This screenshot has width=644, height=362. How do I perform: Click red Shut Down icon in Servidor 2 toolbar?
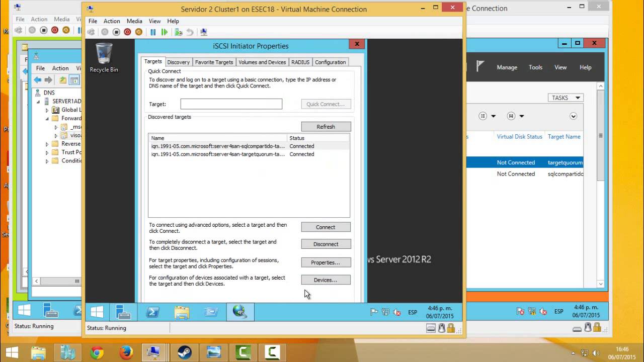coord(127,32)
